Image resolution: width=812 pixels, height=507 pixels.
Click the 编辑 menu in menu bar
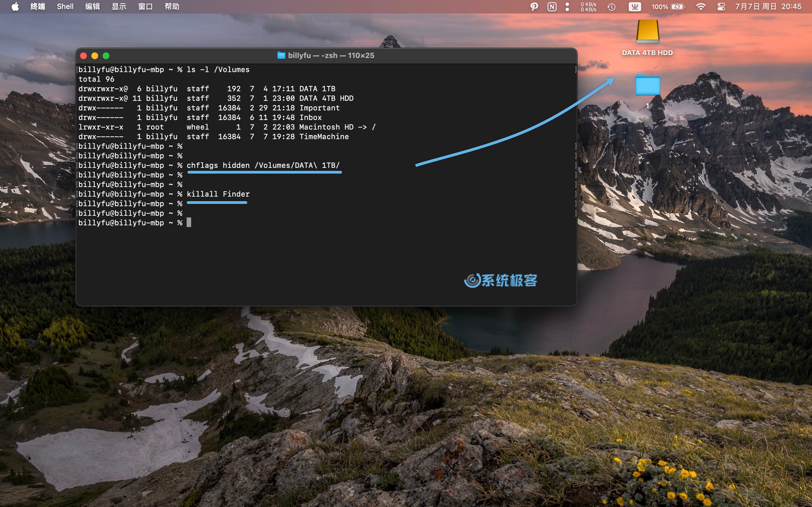[92, 7]
